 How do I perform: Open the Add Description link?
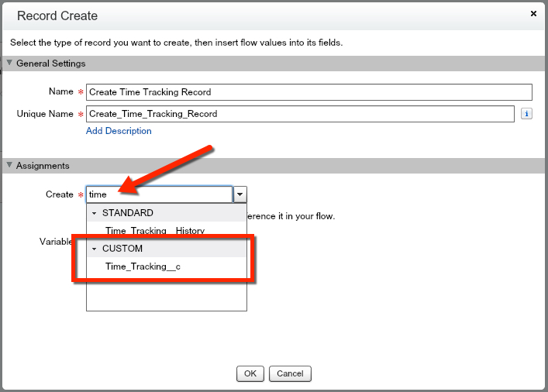pyautogui.click(x=119, y=131)
